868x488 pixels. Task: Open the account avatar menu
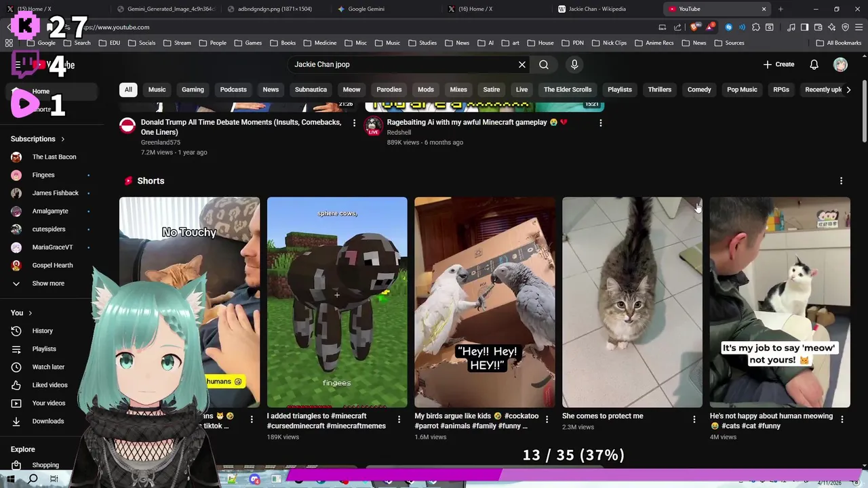coord(840,64)
